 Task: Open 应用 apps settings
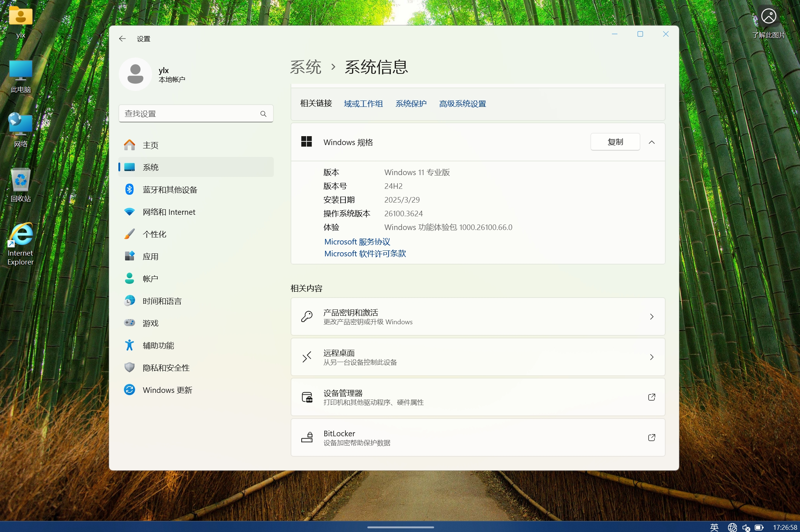(196, 256)
